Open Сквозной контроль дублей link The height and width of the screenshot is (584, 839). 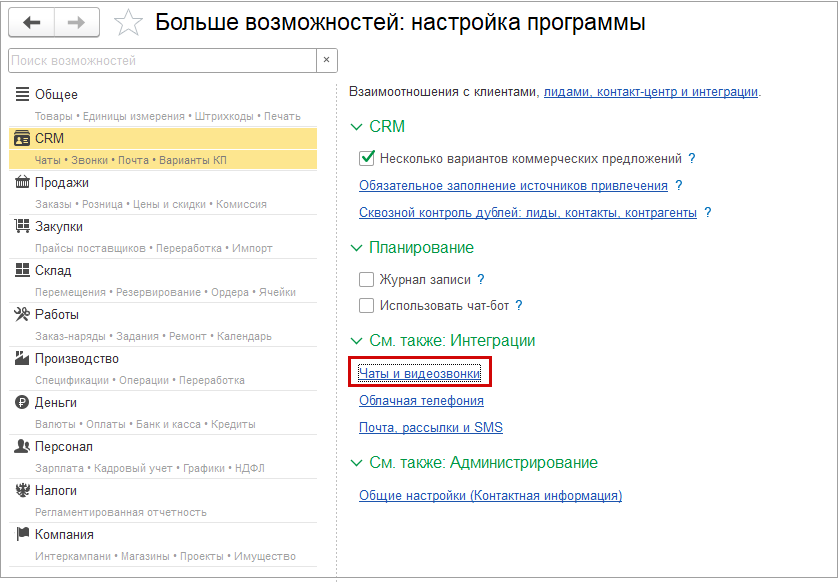click(x=528, y=213)
